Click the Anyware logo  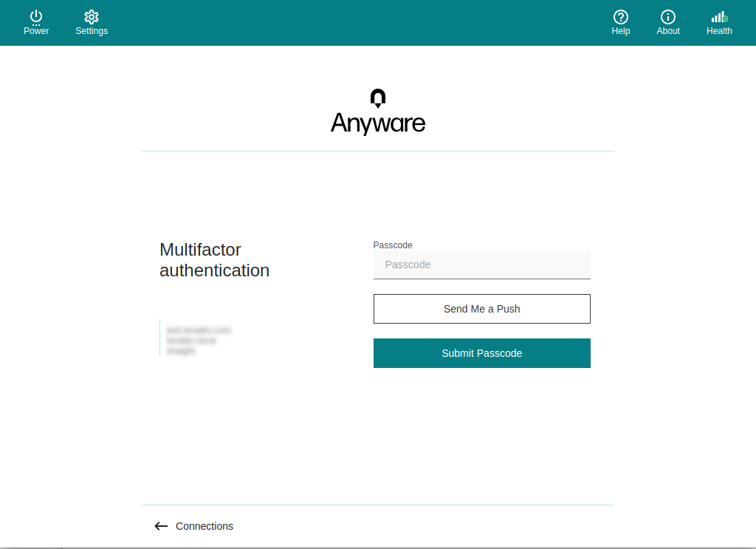point(378,112)
